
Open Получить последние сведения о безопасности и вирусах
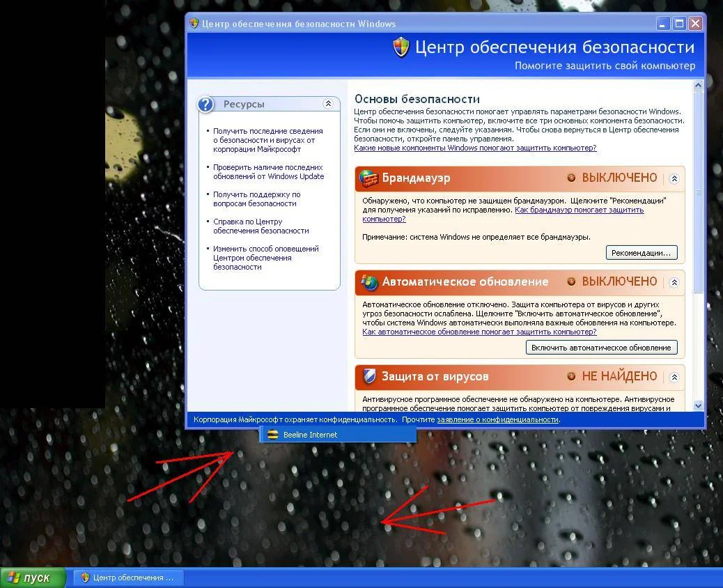[x=267, y=140]
